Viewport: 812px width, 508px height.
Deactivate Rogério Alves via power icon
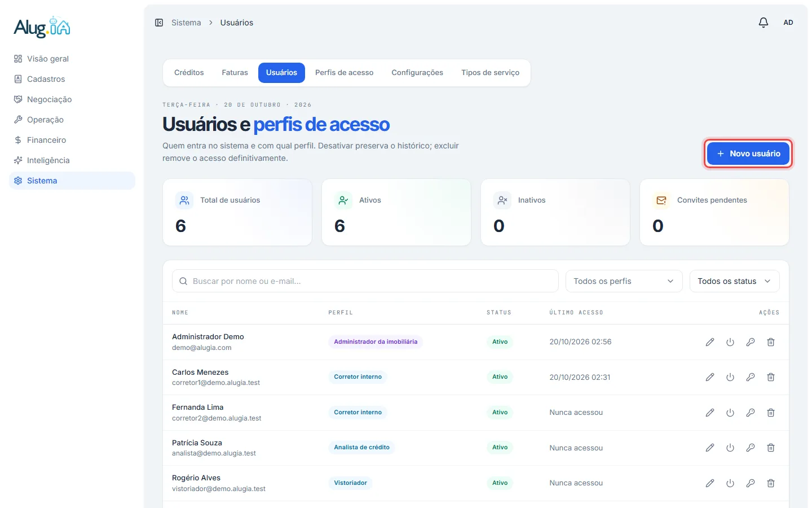coord(730,483)
